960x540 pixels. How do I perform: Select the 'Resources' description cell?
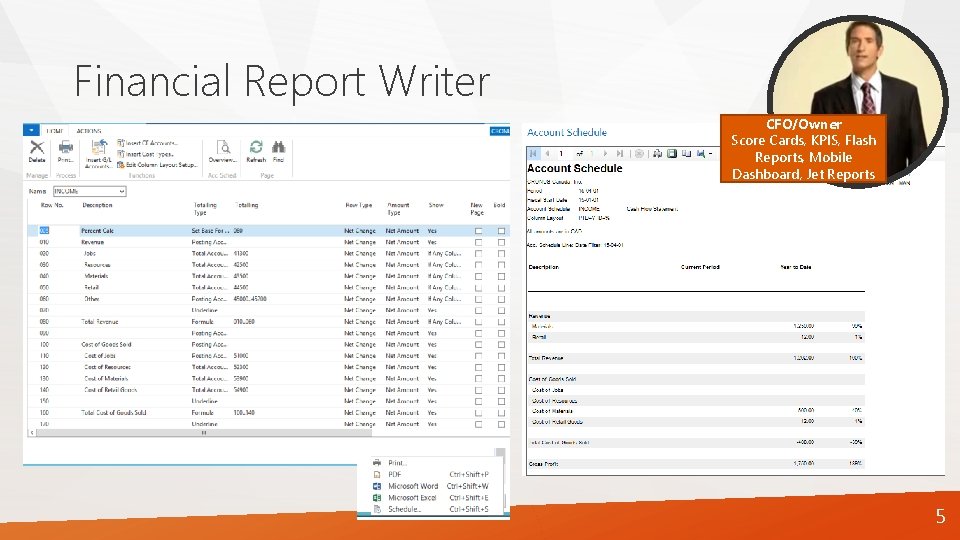(x=97, y=265)
